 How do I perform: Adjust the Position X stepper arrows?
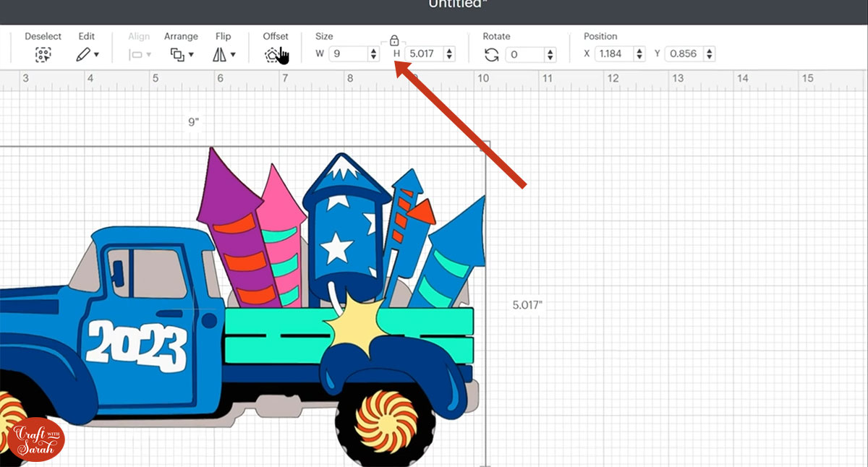[x=639, y=54]
